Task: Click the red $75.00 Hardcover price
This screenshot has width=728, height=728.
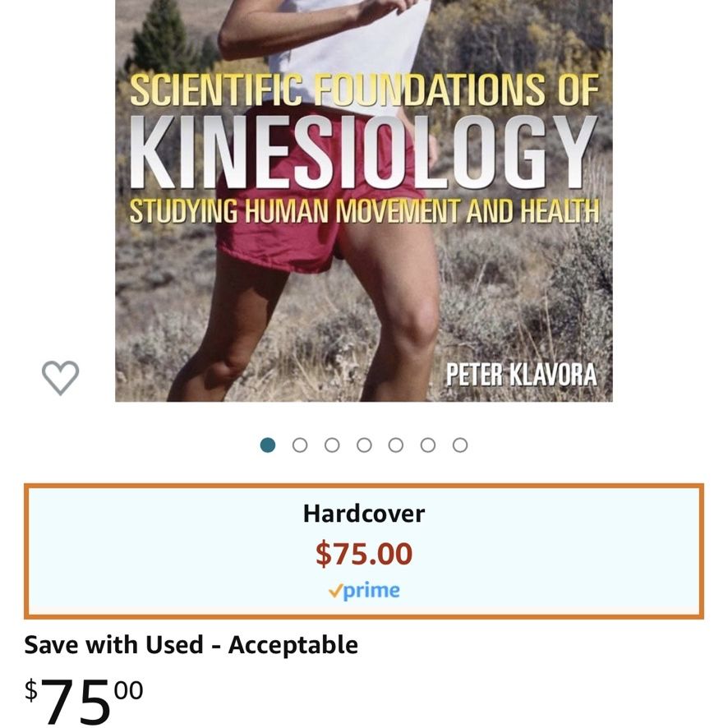Action: pyautogui.click(x=364, y=554)
